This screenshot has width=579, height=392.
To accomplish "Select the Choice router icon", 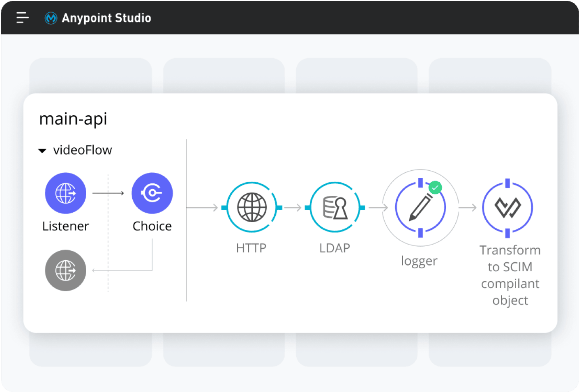I will (152, 193).
